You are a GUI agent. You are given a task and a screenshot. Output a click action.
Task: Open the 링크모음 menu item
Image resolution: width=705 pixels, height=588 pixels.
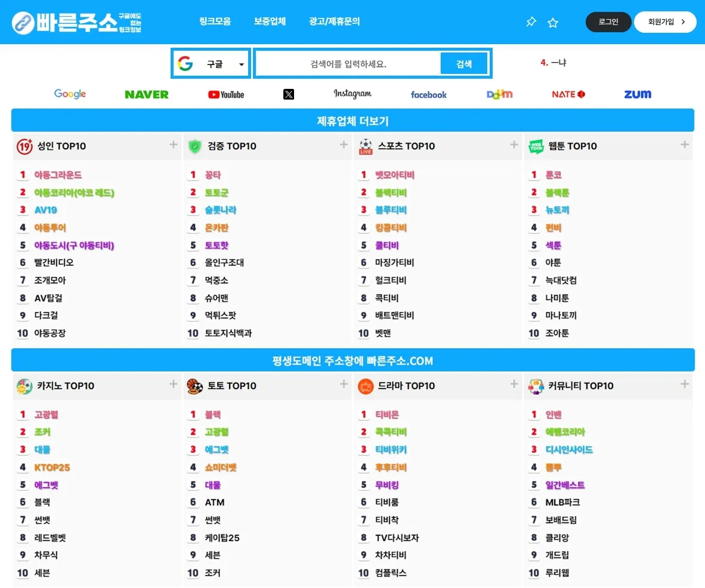[x=215, y=21]
